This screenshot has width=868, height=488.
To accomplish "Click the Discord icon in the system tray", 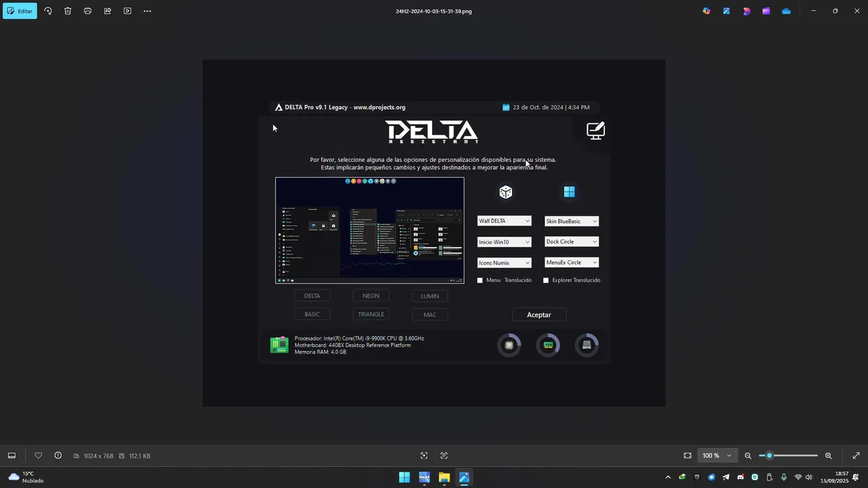I will (740, 478).
